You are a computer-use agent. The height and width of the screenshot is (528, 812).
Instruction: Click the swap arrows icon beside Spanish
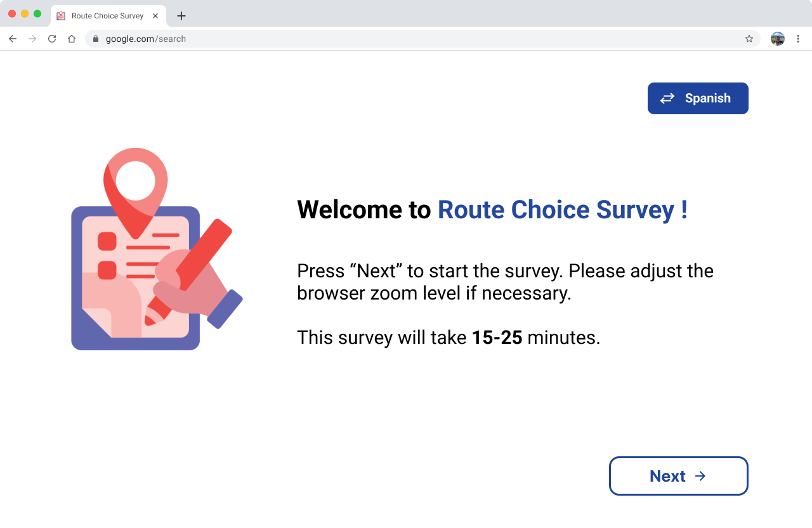point(667,98)
